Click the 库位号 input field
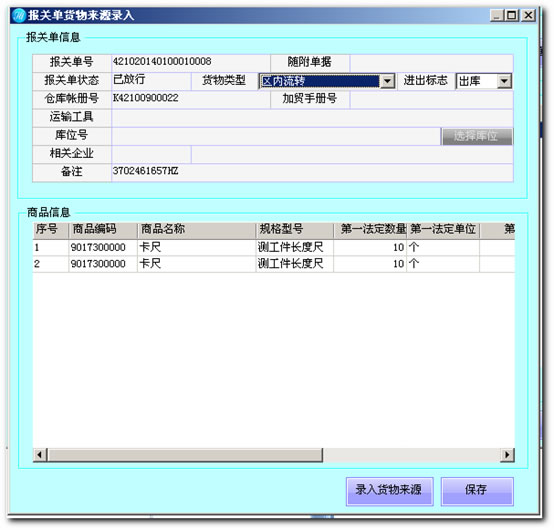The height and width of the screenshot is (530, 554). coord(276,136)
